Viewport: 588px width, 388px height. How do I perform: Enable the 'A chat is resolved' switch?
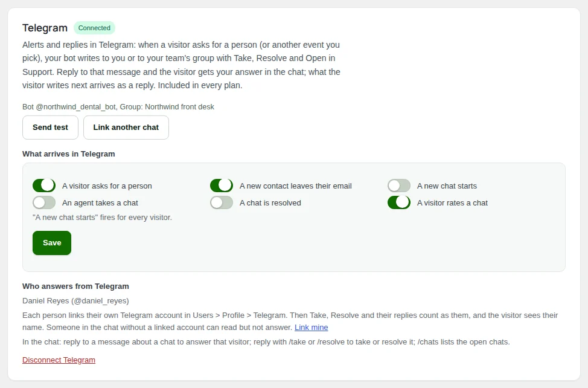tap(221, 202)
